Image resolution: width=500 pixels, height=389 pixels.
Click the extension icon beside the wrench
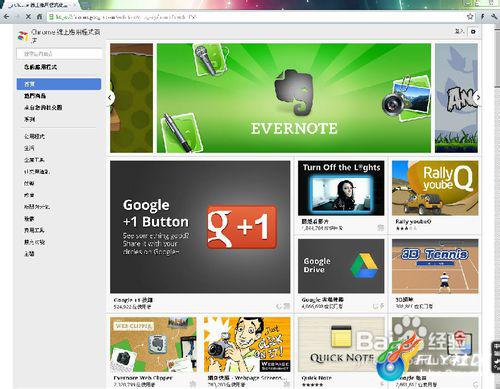tap(482, 16)
